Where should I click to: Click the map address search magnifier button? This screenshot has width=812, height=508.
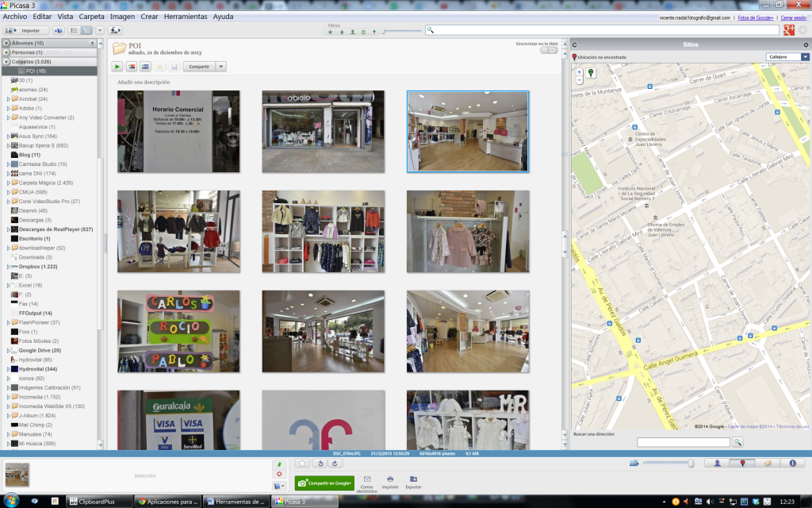pyautogui.click(x=737, y=442)
